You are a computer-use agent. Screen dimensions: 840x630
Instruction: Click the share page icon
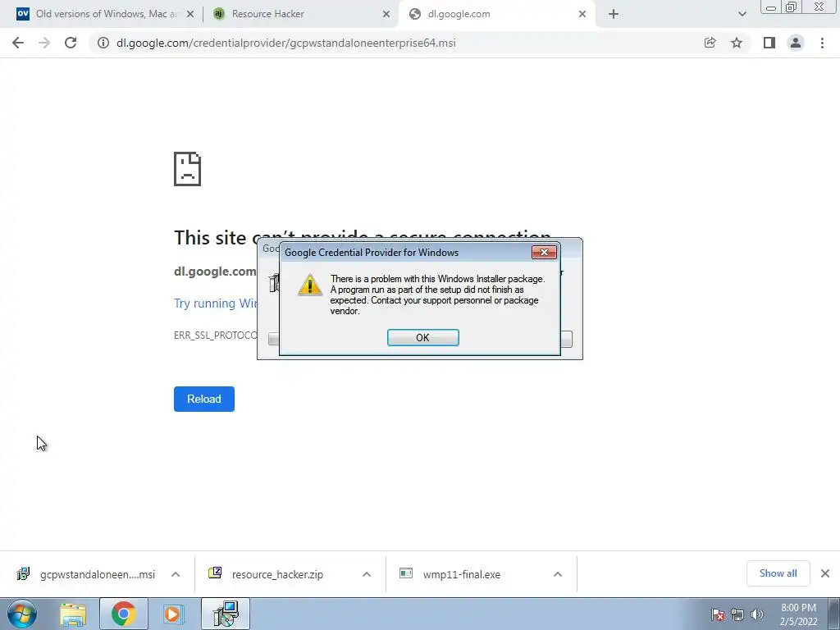[x=710, y=43]
